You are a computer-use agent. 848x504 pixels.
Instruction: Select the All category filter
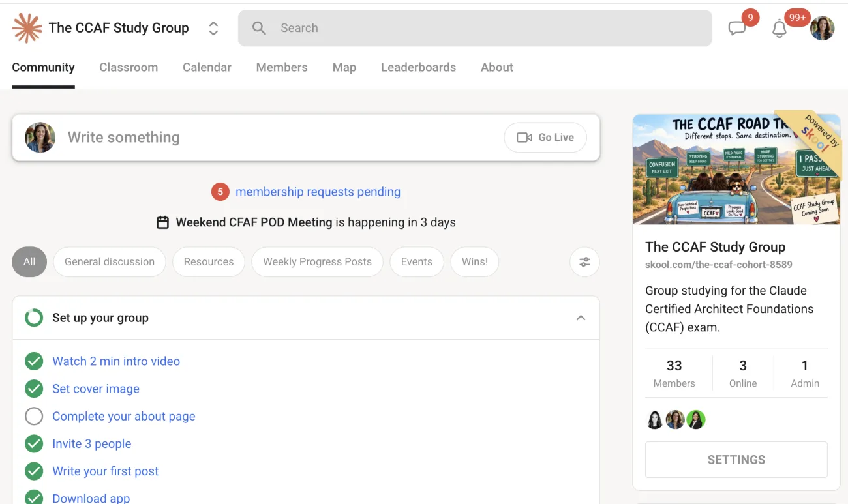29,262
